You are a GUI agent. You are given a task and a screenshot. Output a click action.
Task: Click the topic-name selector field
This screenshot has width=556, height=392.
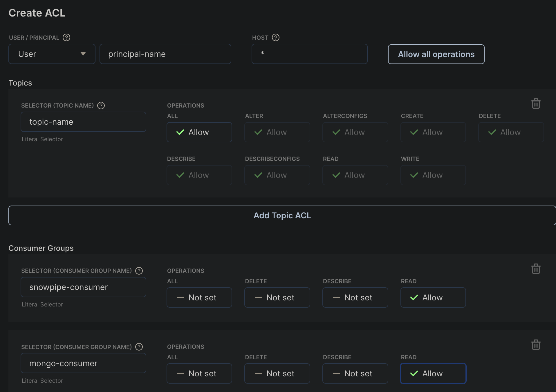point(83,122)
